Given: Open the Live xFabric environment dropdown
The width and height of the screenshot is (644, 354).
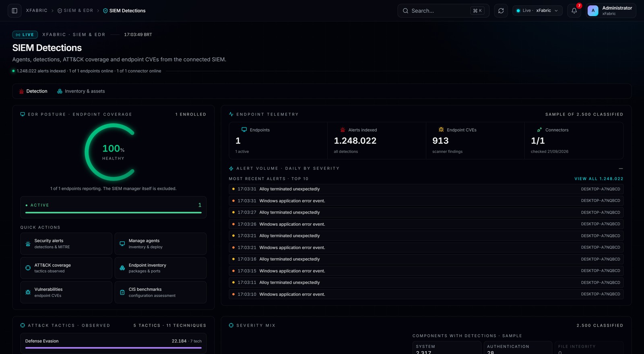Looking at the screenshot, I should pyautogui.click(x=537, y=10).
